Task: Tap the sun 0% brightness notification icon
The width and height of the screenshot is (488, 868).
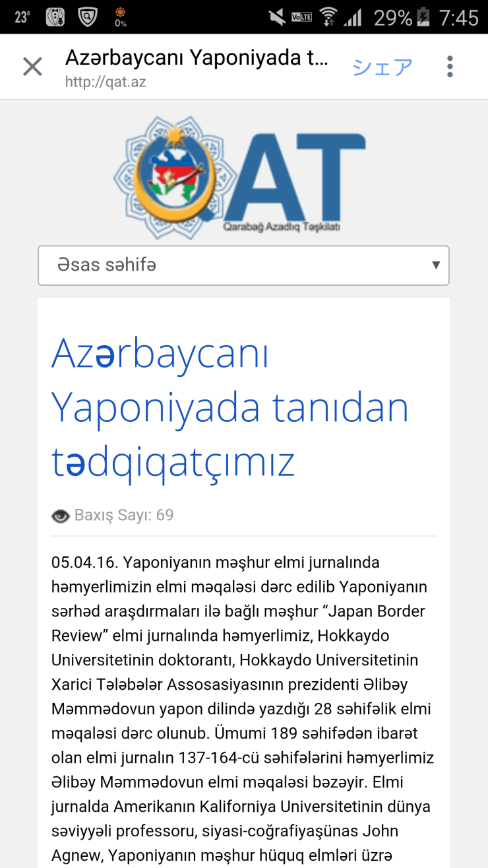Action: pos(120,17)
